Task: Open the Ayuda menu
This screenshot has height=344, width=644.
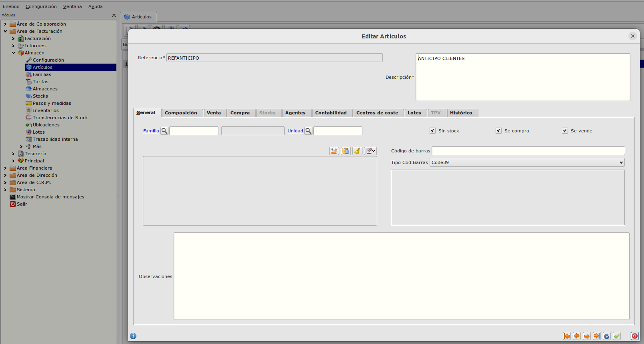Action: click(96, 6)
